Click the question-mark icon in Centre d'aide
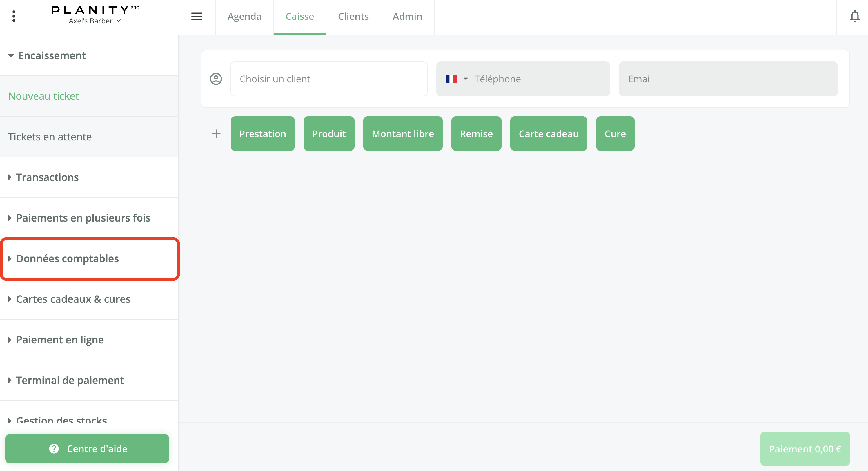868x471 pixels. 54,448
